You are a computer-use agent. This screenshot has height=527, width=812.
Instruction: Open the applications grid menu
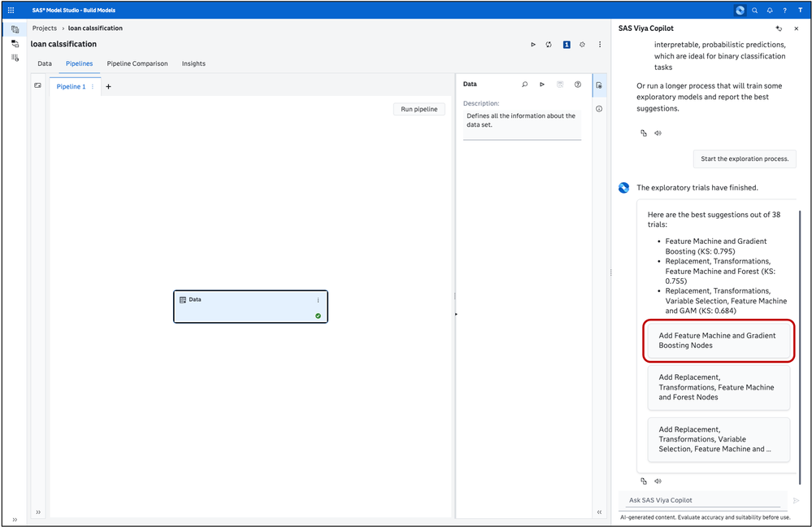click(11, 10)
